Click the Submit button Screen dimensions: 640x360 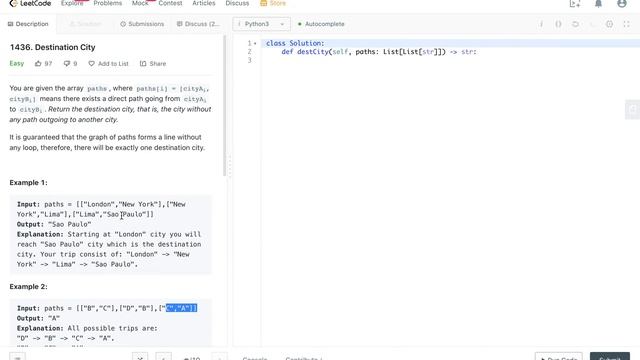coord(610,357)
